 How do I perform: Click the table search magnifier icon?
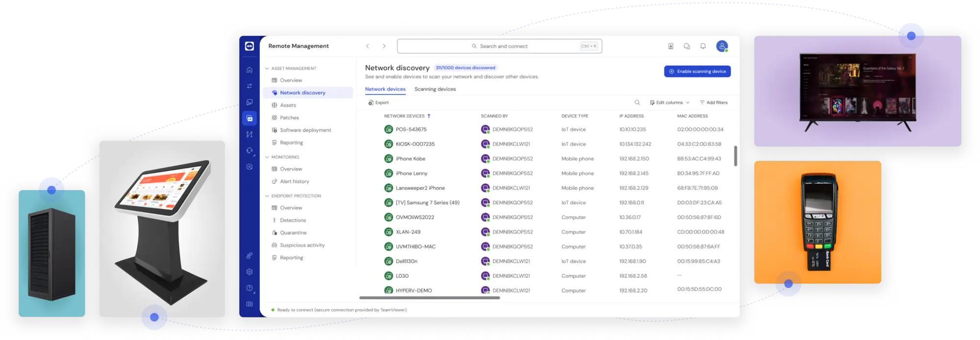pos(637,102)
